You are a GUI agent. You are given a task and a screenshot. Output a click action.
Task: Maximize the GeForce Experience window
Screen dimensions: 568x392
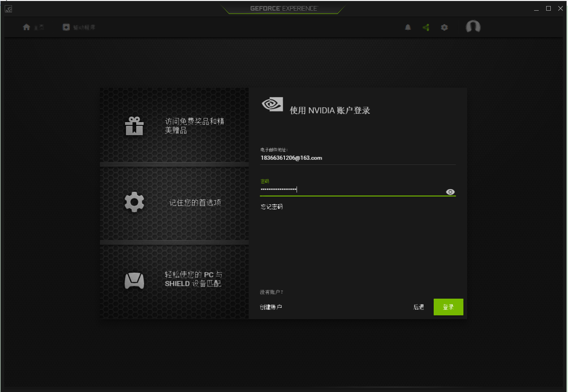coord(548,8)
